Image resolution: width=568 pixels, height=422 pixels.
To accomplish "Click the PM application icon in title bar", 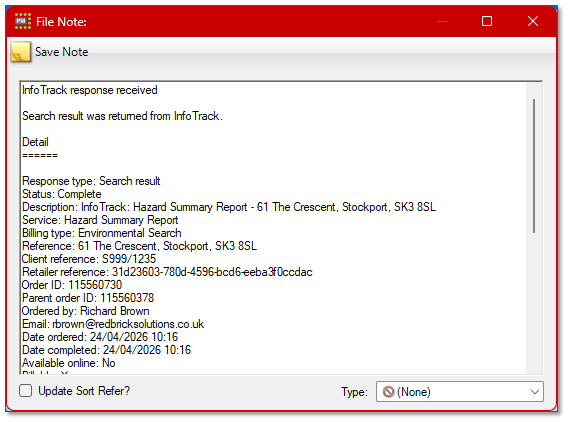I will pos(22,21).
